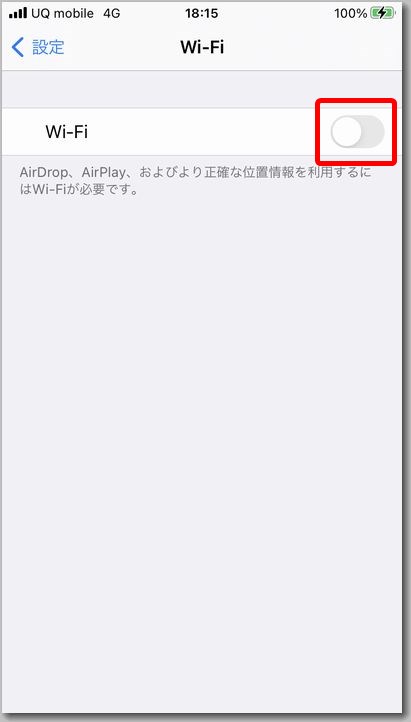Tap the gray spacer above Wi-Fi row
Viewport: 411px width, 722px height.
[x=203, y=89]
